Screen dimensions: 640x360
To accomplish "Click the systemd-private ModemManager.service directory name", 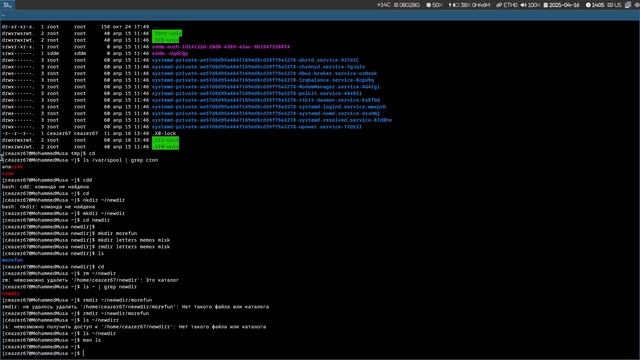I will point(266,87).
